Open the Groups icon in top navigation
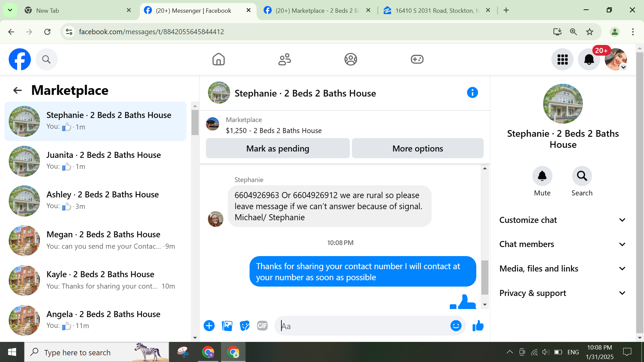This screenshot has width=644, height=362. (351, 59)
